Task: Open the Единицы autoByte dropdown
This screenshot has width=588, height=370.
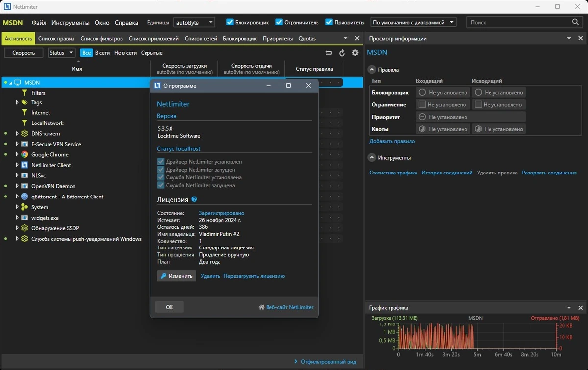Action: pyautogui.click(x=195, y=22)
